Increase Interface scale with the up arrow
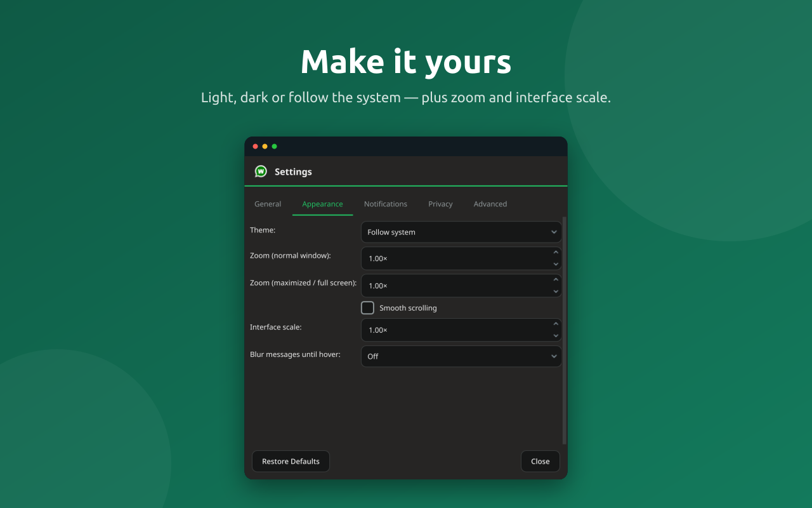This screenshot has height=508, width=812. [x=556, y=324]
